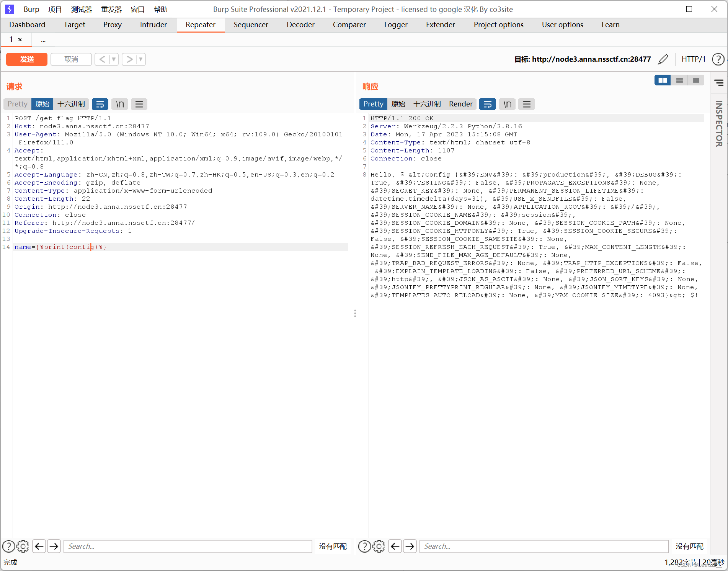The image size is (728, 571).
Task: Open the 项目 project menu
Action: [x=55, y=9]
